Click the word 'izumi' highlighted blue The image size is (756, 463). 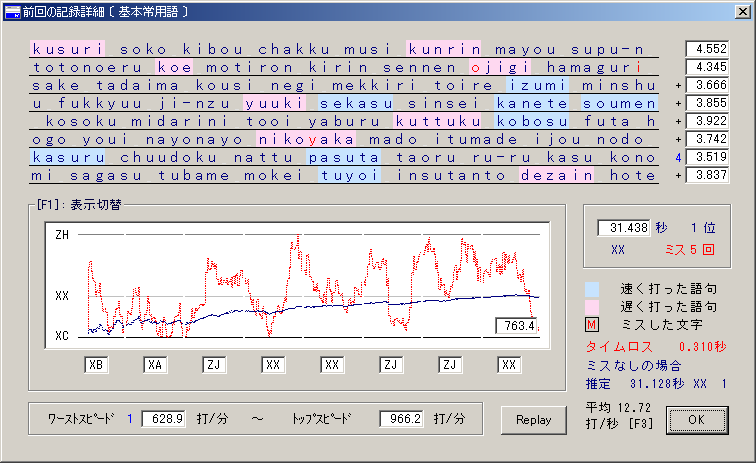(x=538, y=85)
